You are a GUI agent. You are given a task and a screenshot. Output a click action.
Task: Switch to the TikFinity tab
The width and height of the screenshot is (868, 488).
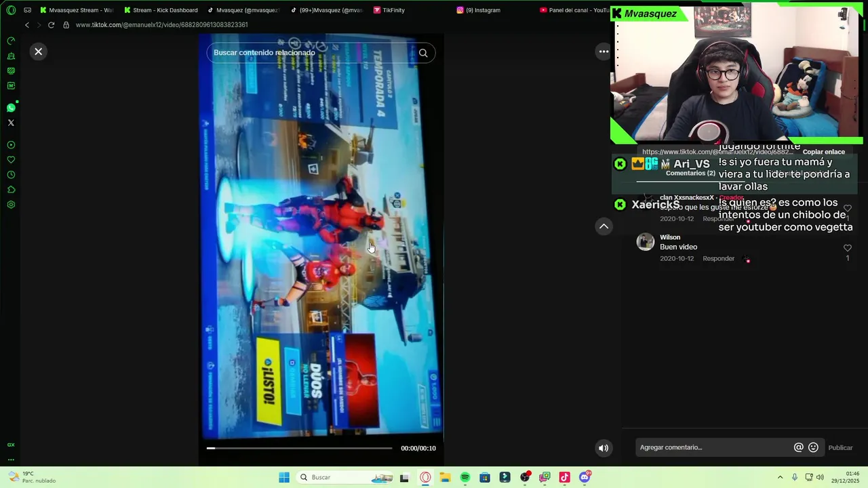pos(389,10)
